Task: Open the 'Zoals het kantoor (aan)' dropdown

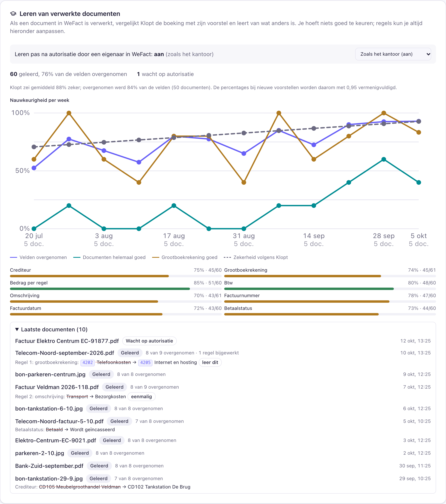Action: tap(393, 54)
